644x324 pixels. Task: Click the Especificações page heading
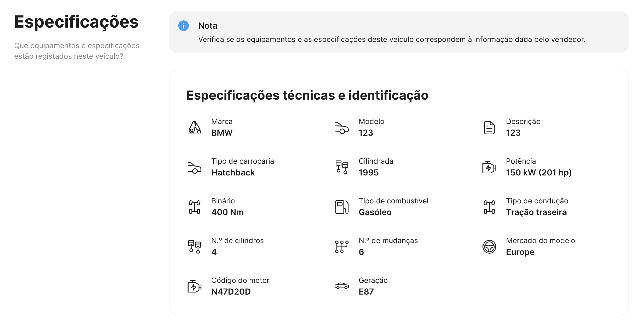click(76, 22)
